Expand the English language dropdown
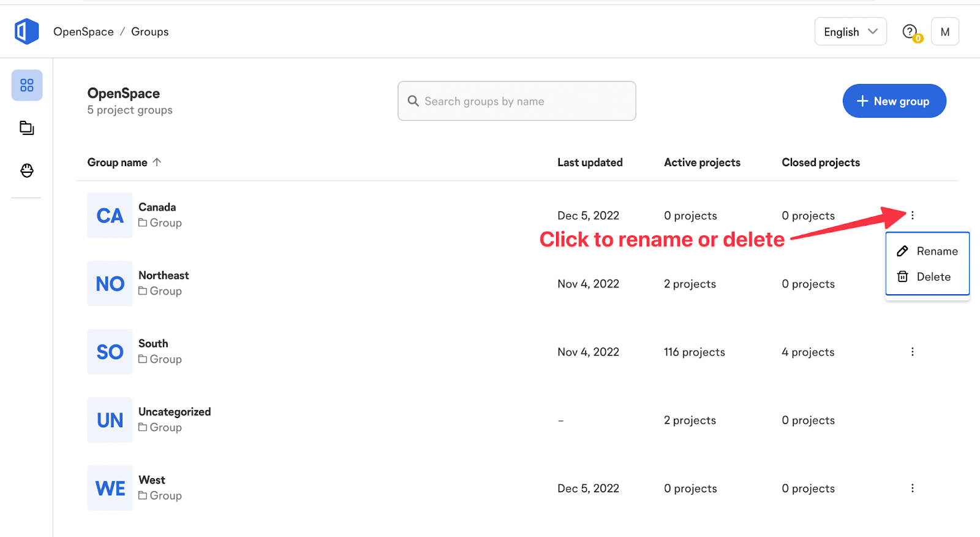 pyautogui.click(x=851, y=32)
